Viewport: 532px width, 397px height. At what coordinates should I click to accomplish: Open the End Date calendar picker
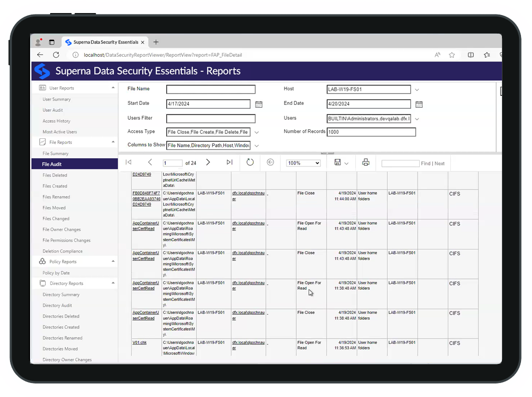click(419, 104)
